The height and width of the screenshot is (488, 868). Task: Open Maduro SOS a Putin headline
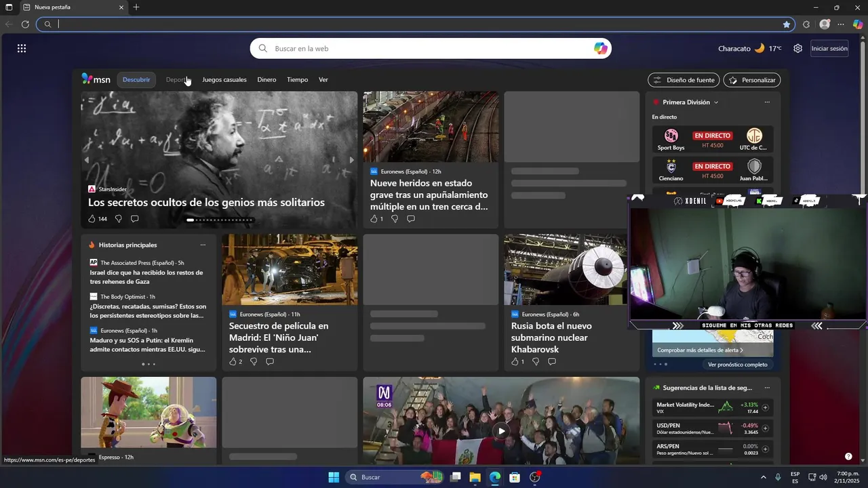pyautogui.click(x=147, y=345)
